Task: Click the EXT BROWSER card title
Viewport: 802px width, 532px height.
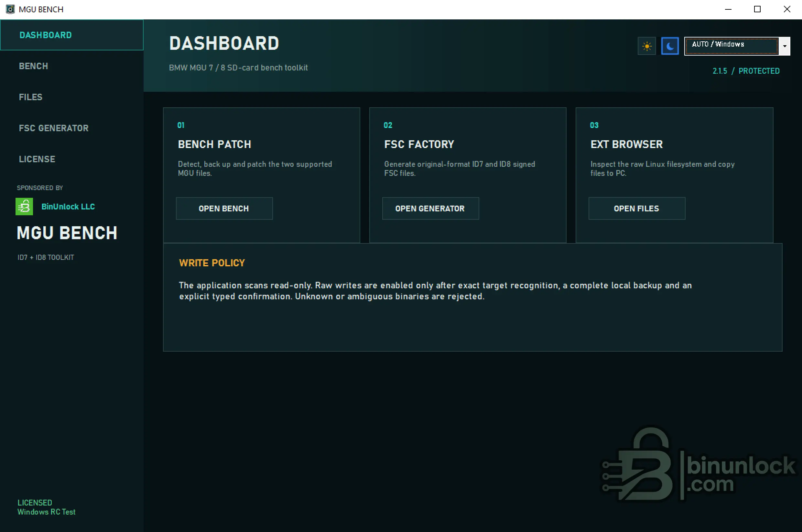Action: click(x=626, y=144)
